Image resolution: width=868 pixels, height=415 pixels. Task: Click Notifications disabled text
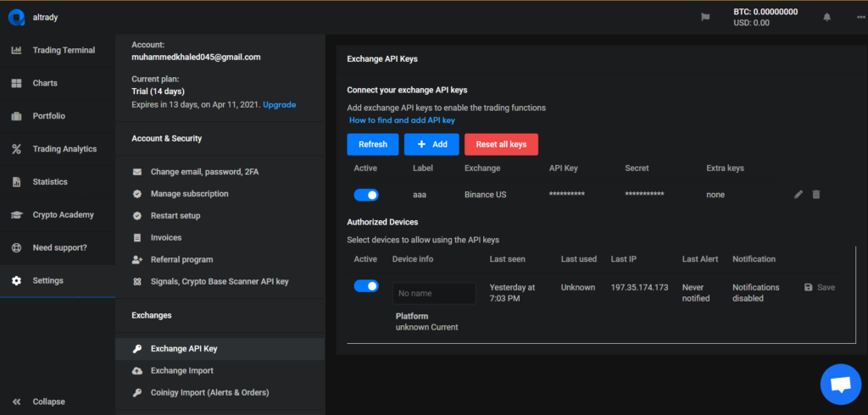point(755,293)
